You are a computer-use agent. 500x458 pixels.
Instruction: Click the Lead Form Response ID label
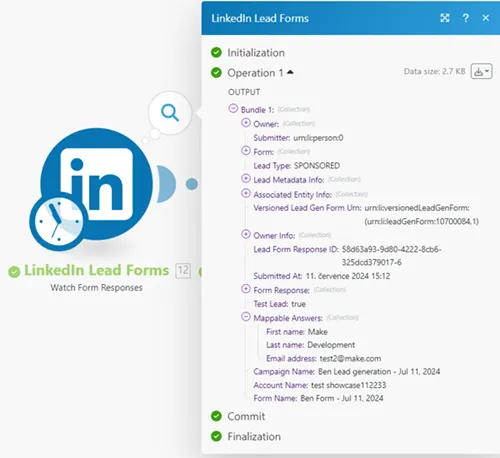(296, 249)
